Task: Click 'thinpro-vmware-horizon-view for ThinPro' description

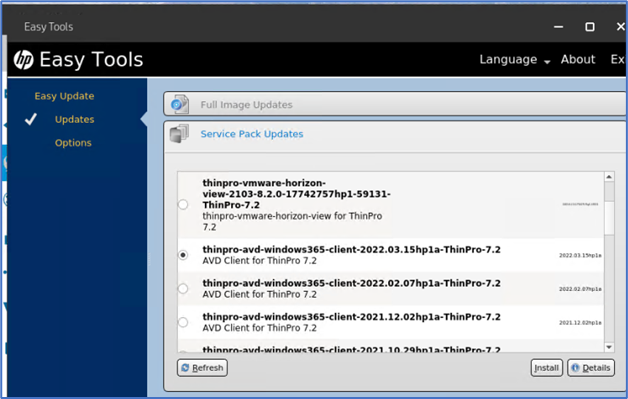Action: [292, 221]
